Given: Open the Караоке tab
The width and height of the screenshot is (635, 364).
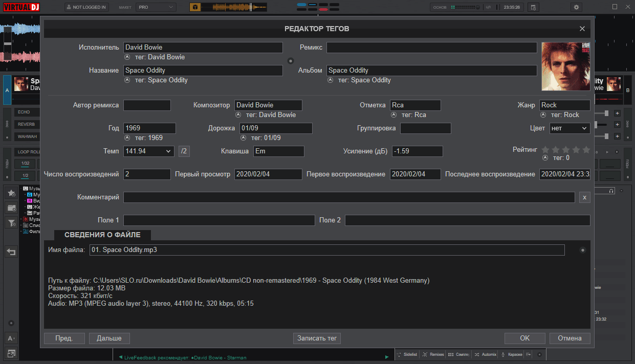Looking at the screenshot, I should pos(512,354).
